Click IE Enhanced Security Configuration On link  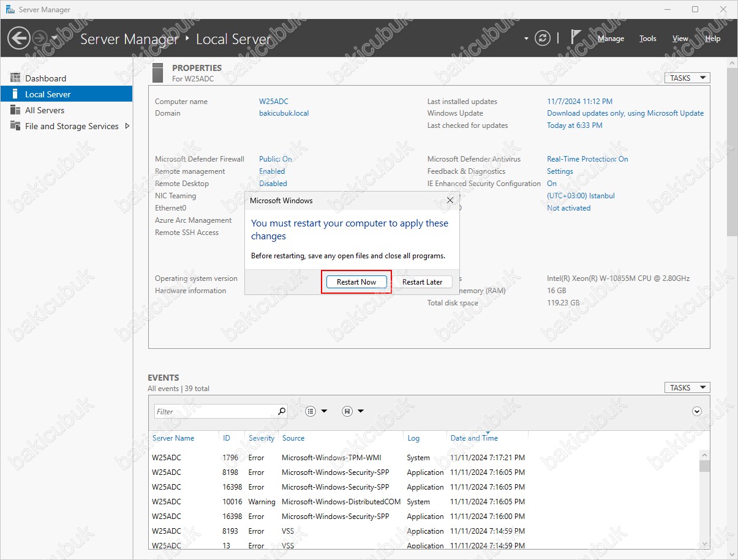coord(552,184)
